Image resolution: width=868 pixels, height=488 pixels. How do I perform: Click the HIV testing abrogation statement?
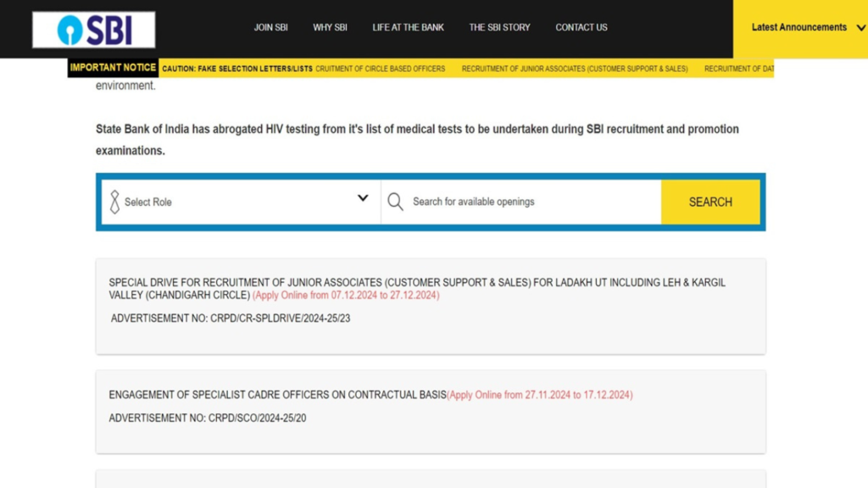[x=417, y=140]
